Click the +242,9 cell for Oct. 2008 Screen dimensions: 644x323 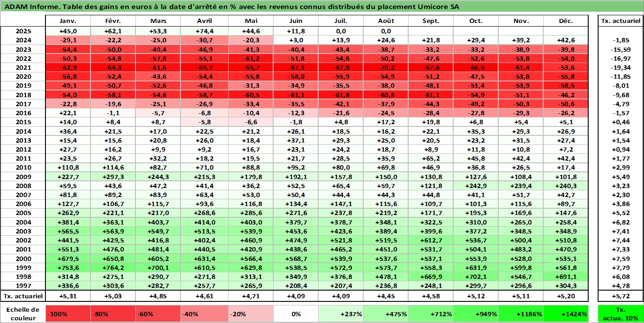click(x=476, y=185)
